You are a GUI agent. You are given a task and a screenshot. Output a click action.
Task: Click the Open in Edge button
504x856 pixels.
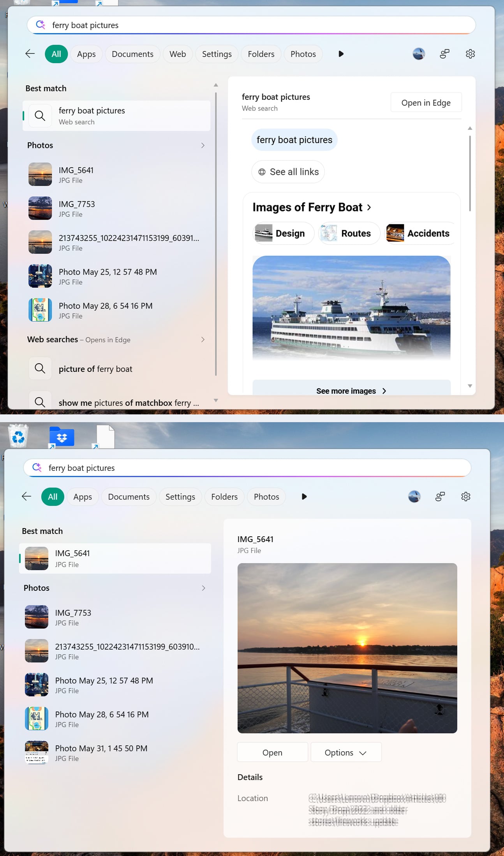[426, 103]
